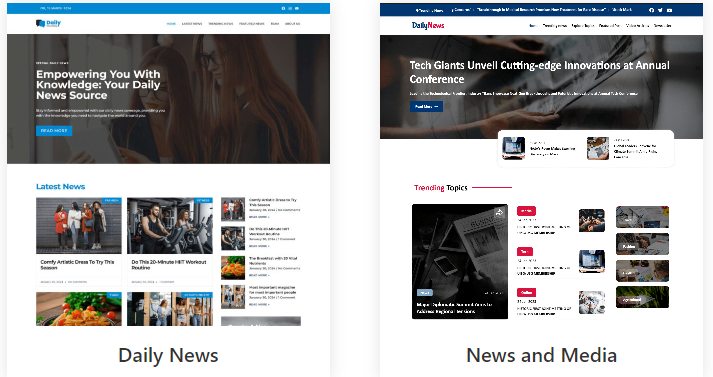
Task: Click READ MORE under sidebar Comfy Artistic Dress
Action: 259,217
